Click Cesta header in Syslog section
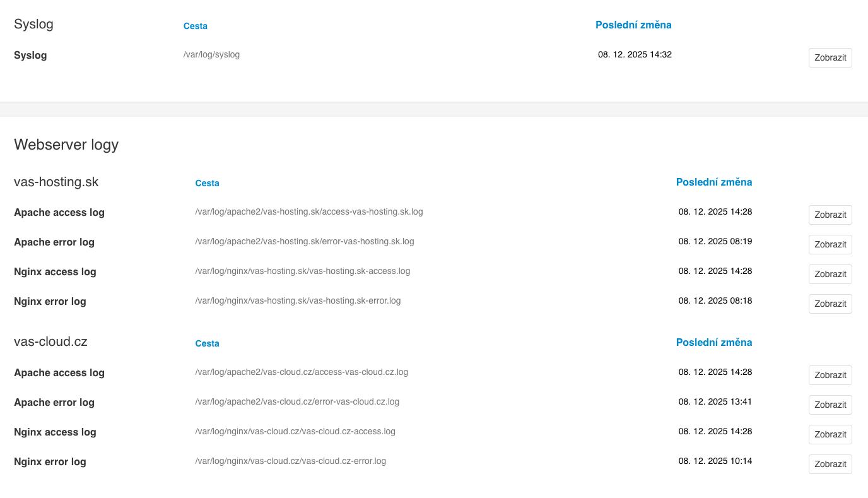The height and width of the screenshot is (498, 868). click(x=195, y=26)
